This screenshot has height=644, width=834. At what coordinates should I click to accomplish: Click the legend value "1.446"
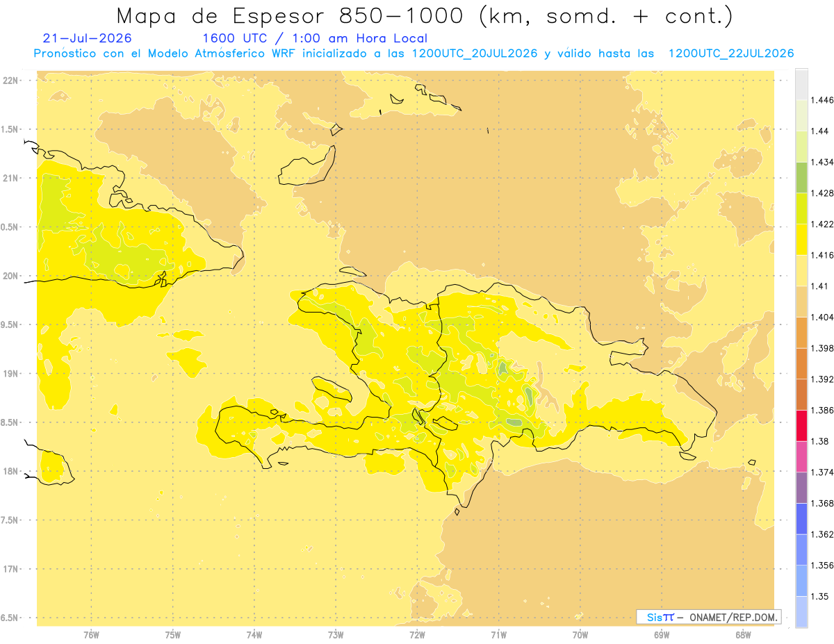point(822,100)
